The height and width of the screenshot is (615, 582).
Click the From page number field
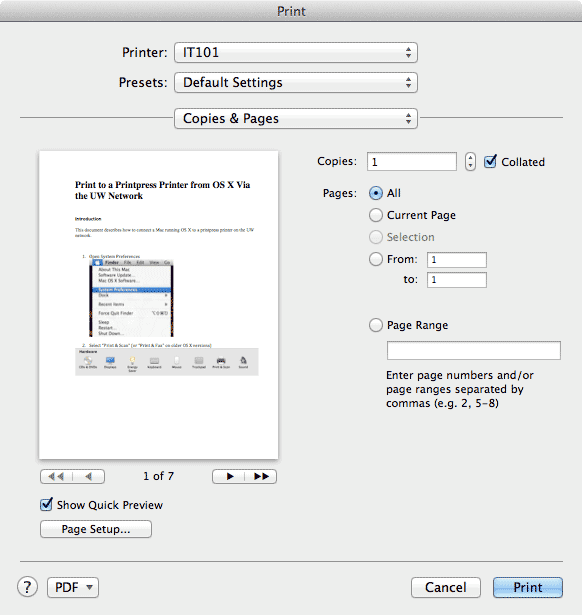tap(457, 260)
